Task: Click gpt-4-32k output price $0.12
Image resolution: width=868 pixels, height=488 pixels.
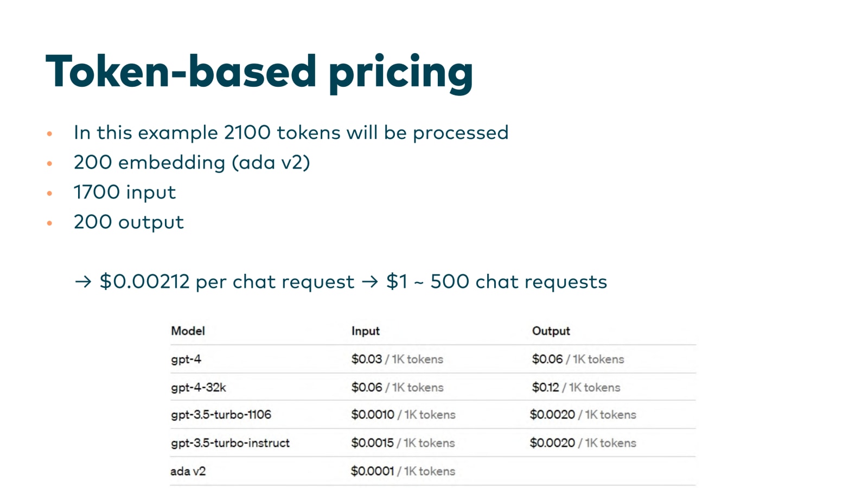Action: pos(545,387)
